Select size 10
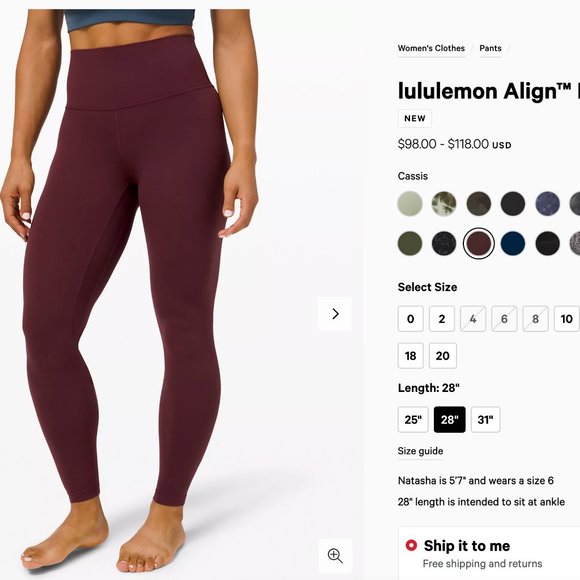Screen dimensions: 580x580 pyautogui.click(x=566, y=318)
